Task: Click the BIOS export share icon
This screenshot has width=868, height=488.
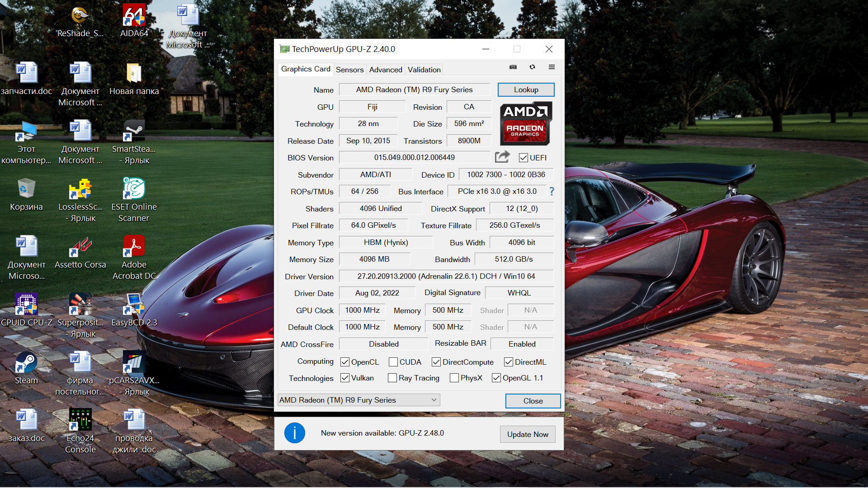Action: [x=502, y=157]
